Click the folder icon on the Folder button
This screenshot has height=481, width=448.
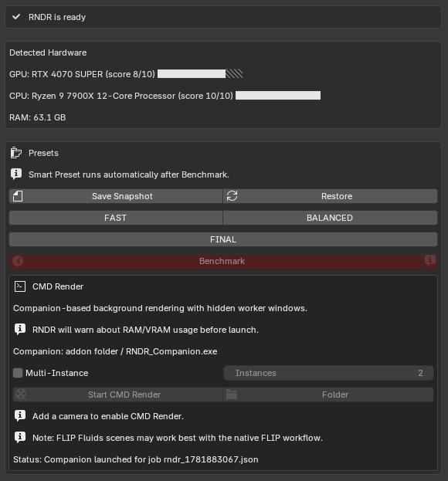[x=232, y=395]
